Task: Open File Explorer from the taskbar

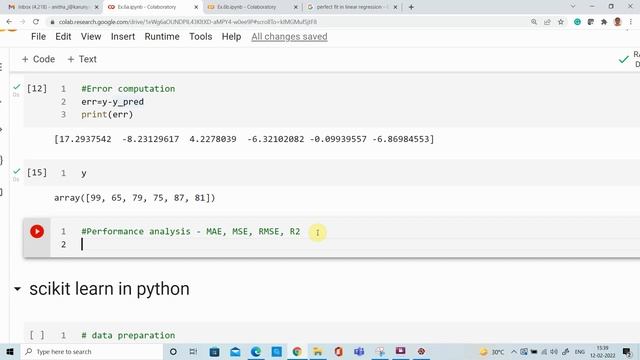Action: click(x=318, y=351)
